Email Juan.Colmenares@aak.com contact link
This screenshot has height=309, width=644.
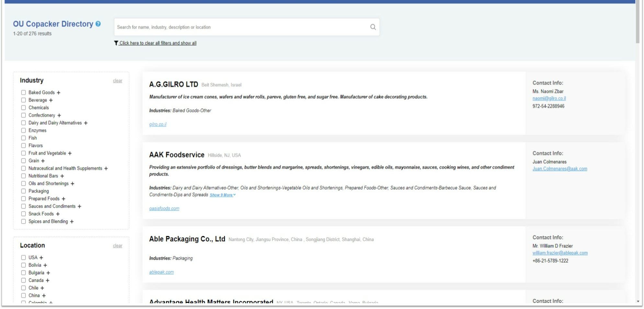pyautogui.click(x=559, y=169)
